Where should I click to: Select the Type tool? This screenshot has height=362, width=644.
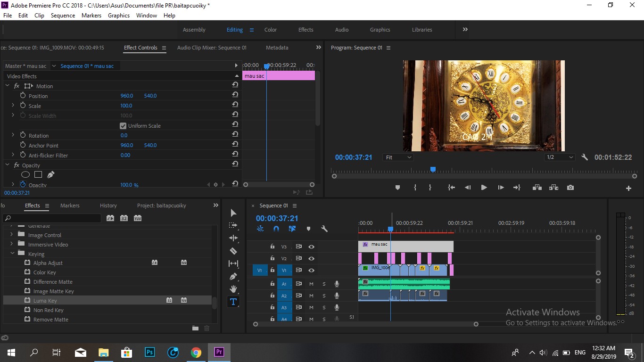233,302
